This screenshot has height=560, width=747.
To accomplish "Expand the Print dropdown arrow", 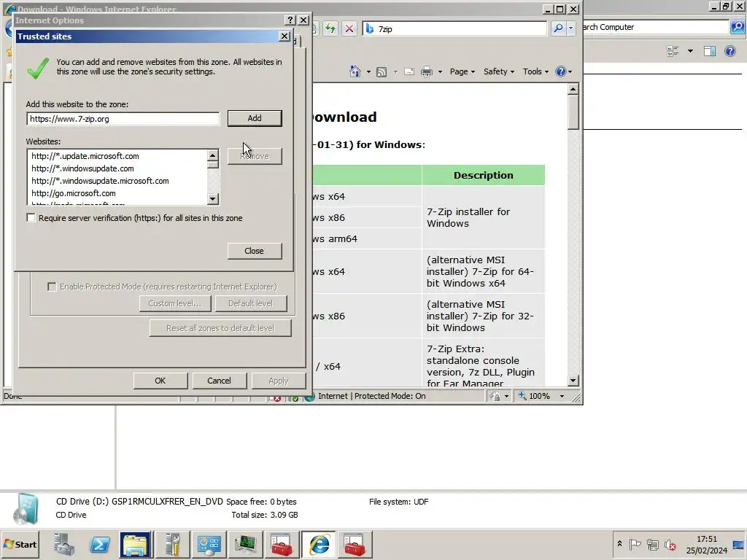I will [x=440, y=72].
